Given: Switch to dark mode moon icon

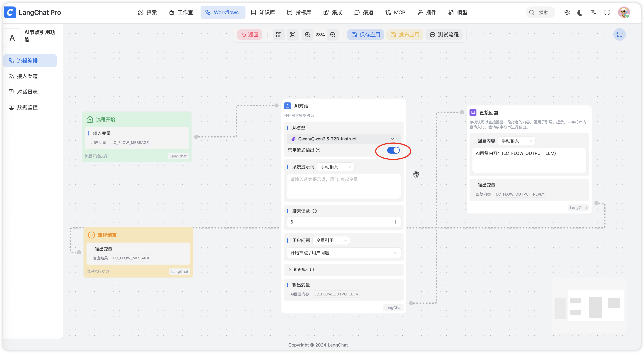Looking at the screenshot, I should point(580,13).
